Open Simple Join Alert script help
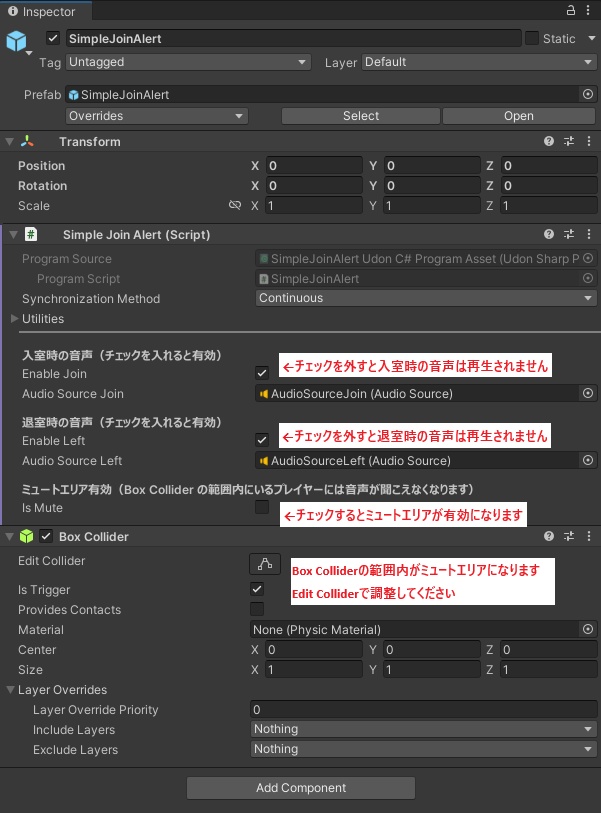 (549, 234)
